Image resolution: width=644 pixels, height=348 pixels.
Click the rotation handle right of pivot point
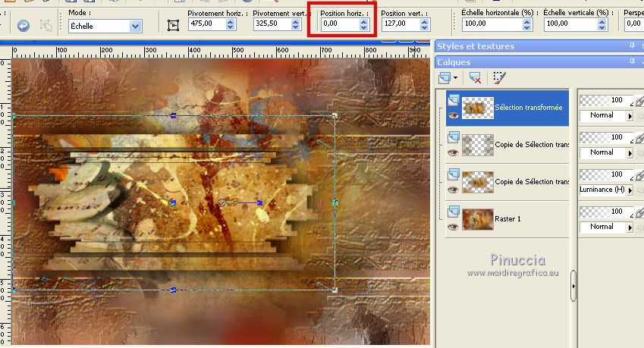coord(259,202)
